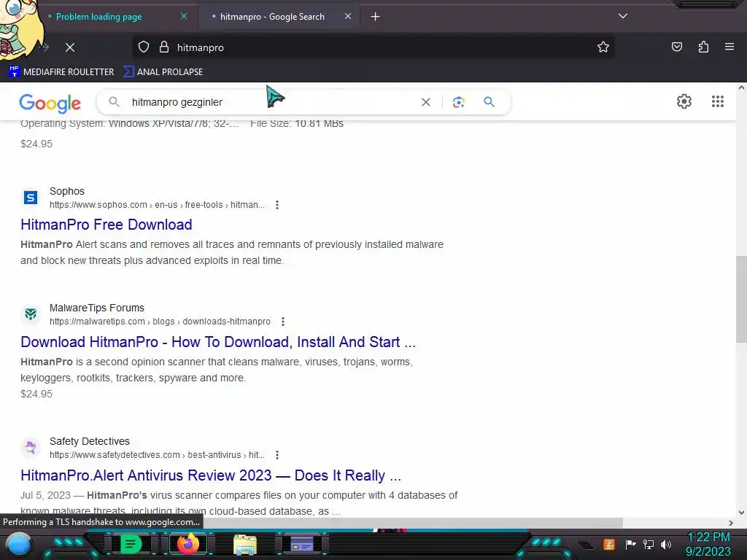Open the Google apps grid
The width and height of the screenshot is (747, 560).
click(x=718, y=101)
